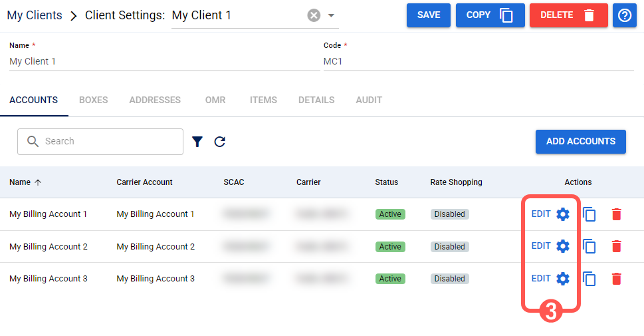Edit My Billing Account 3
This screenshot has width=644, height=336.
tap(541, 278)
